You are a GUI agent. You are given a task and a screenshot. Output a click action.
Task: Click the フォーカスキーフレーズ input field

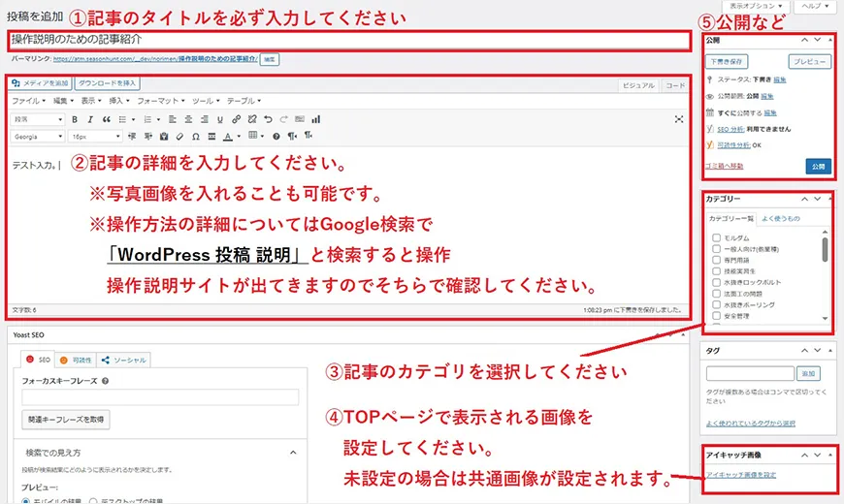(160, 396)
